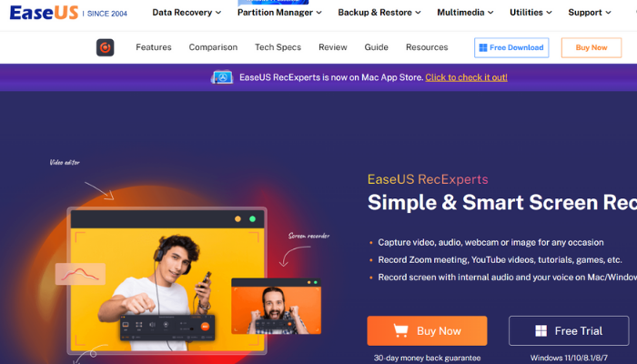Go to the Features section tab
637x364 pixels.
(154, 47)
